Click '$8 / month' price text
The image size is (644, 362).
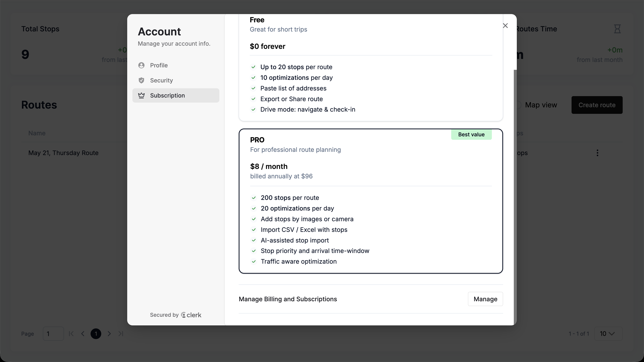[x=269, y=167]
